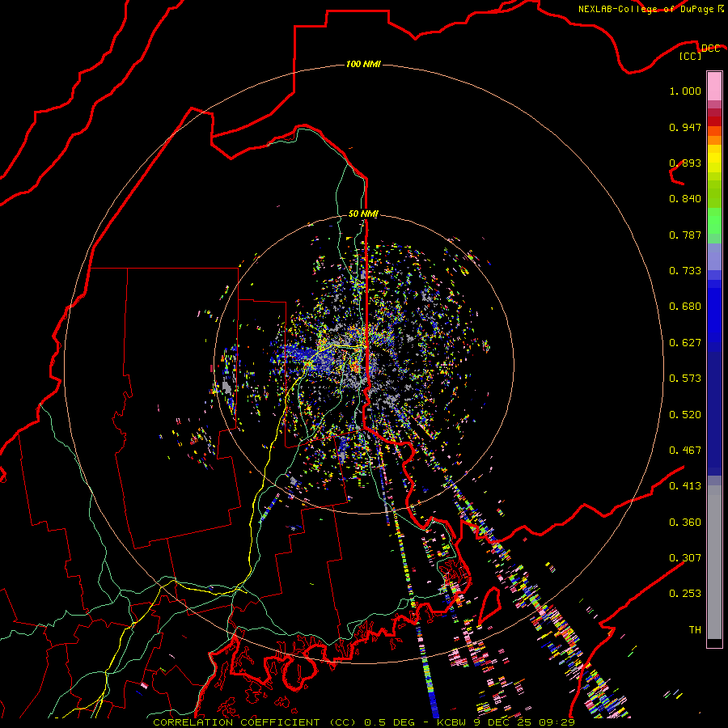728x728 pixels.
Task: Click the 1.000 color scale value
Action: click(x=685, y=91)
